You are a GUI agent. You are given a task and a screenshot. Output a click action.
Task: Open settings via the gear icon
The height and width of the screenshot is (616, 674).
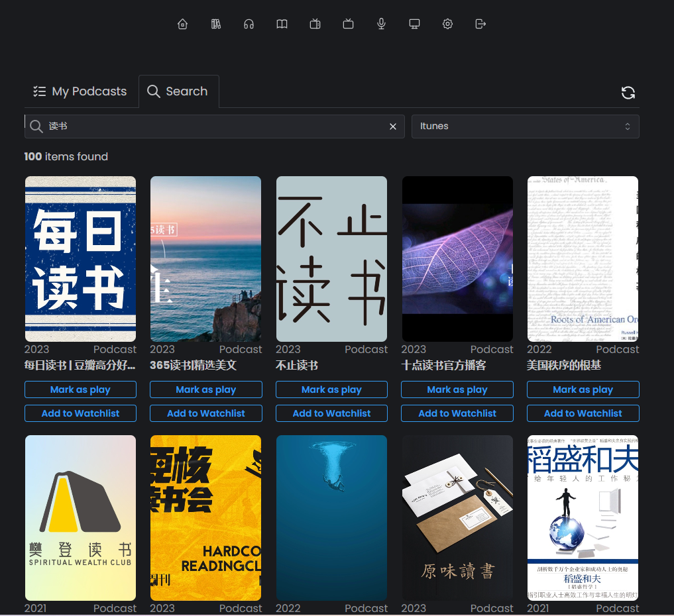click(448, 24)
